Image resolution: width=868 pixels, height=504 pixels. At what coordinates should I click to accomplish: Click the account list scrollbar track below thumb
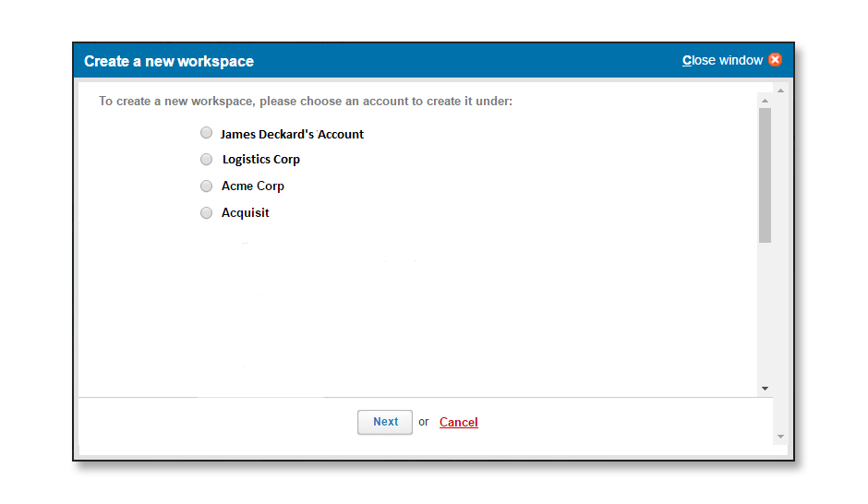[765, 313]
